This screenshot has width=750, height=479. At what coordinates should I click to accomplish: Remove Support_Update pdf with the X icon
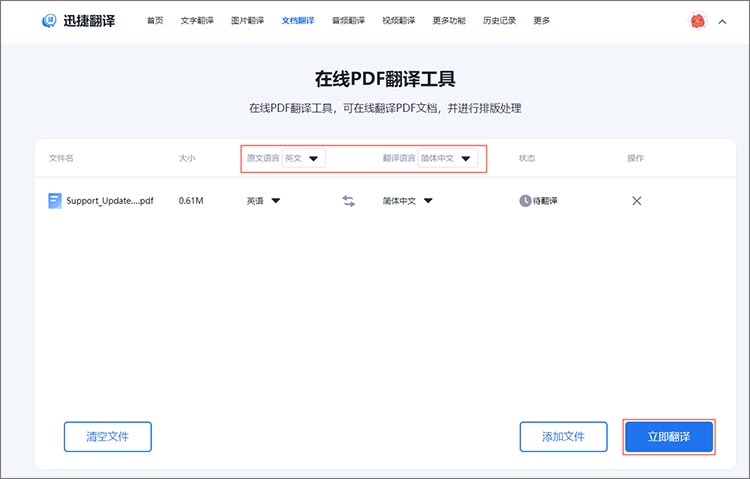point(637,201)
